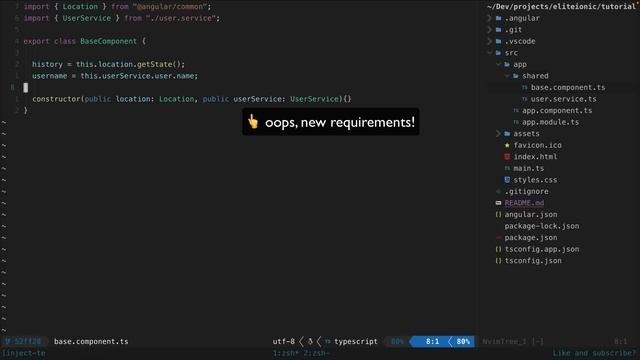Click the src open-folder icon
This screenshot has width=640, height=360.
point(498,53)
